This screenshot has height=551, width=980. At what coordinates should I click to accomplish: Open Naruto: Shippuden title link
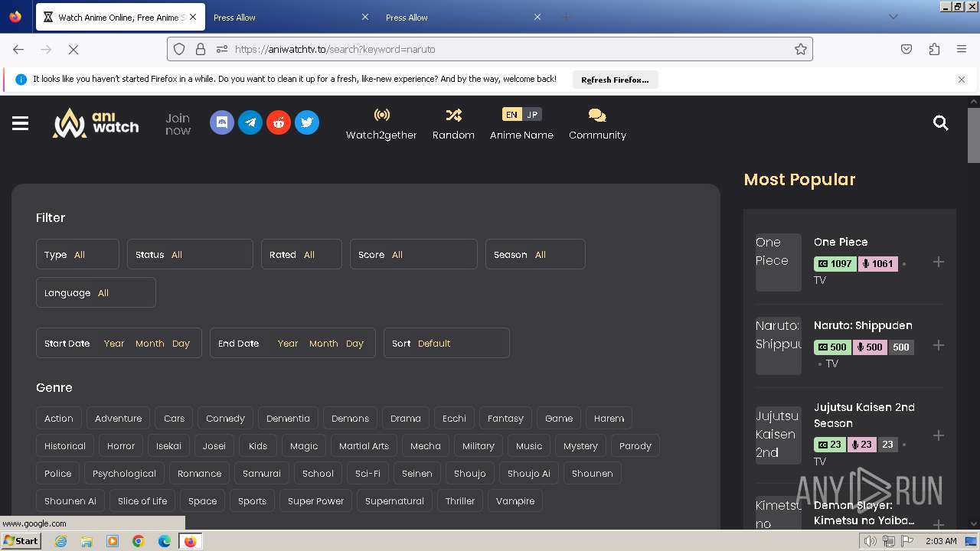pos(863,325)
